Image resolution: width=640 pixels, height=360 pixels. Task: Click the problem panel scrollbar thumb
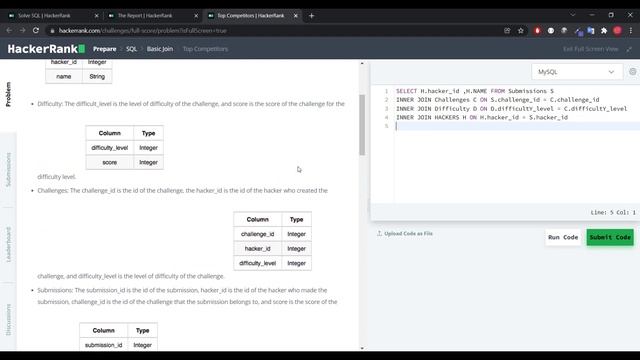point(362,125)
